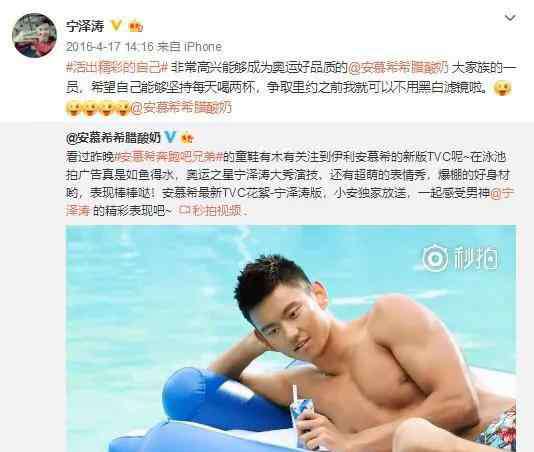Open @安慕希希腊酸奶 mention after the emojis
The image size is (534, 452).
pos(181,108)
